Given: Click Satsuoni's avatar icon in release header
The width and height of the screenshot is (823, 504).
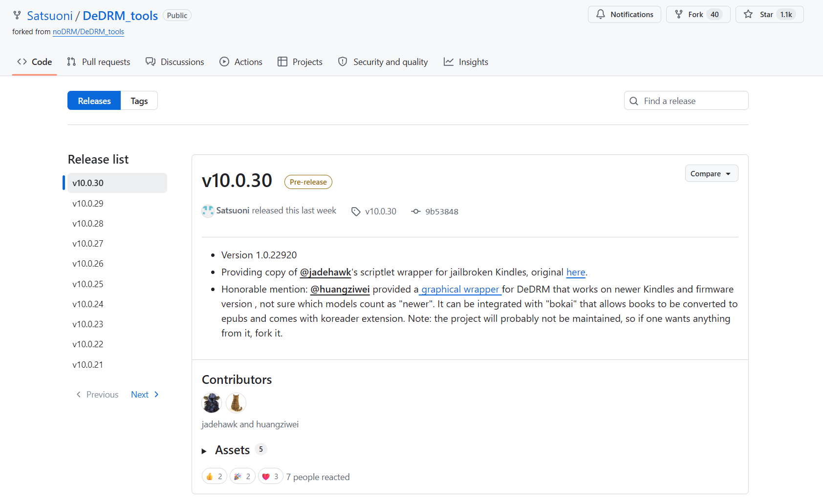Looking at the screenshot, I should click(x=208, y=211).
